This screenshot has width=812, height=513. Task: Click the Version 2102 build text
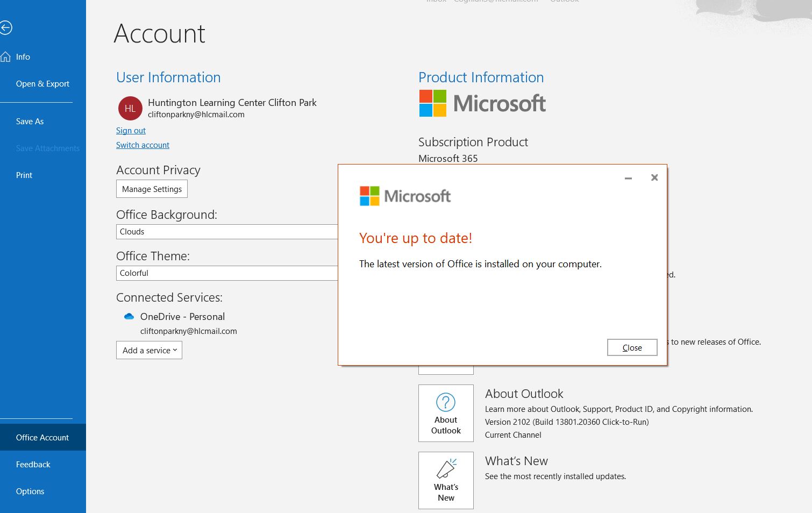(x=567, y=422)
